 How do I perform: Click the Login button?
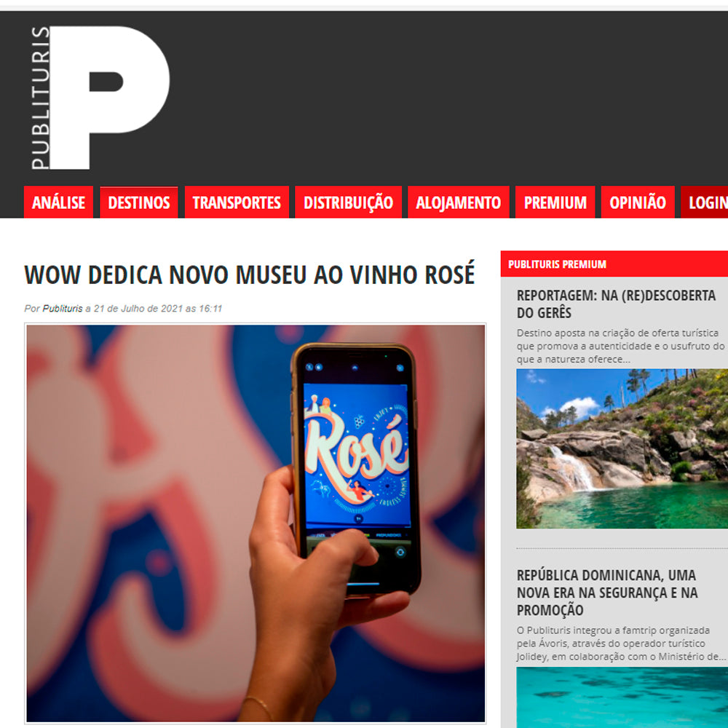[x=705, y=202]
